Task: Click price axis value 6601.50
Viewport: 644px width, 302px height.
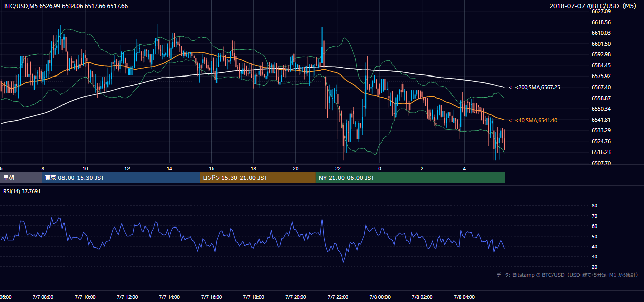Action: click(x=601, y=44)
